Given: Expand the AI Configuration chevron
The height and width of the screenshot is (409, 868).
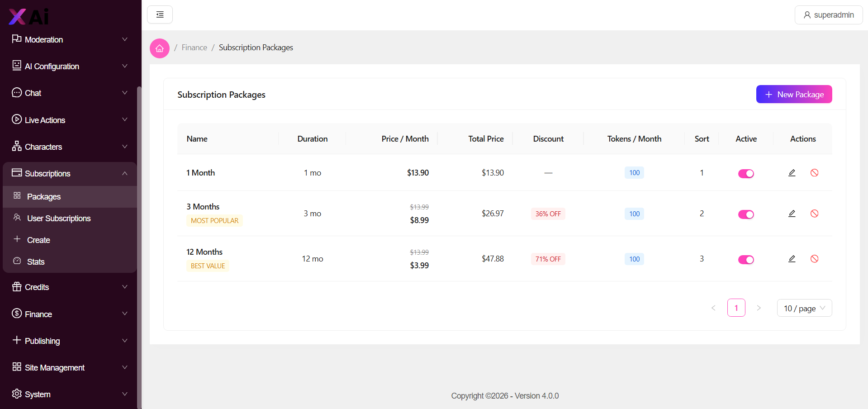Looking at the screenshot, I should click(125, 66).
